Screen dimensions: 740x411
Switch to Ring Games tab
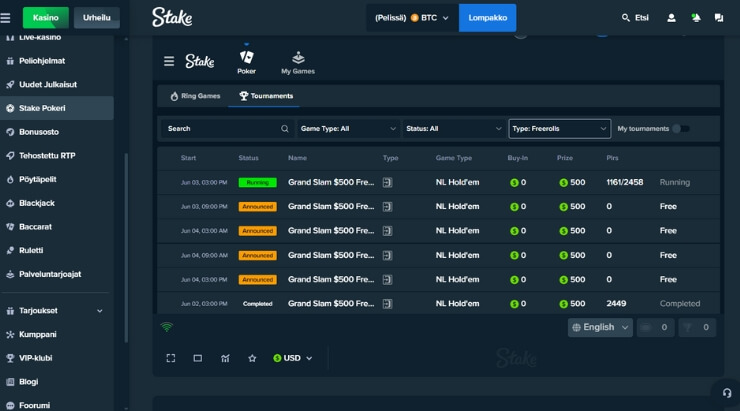pyautogui.click(x=195, y=96)
